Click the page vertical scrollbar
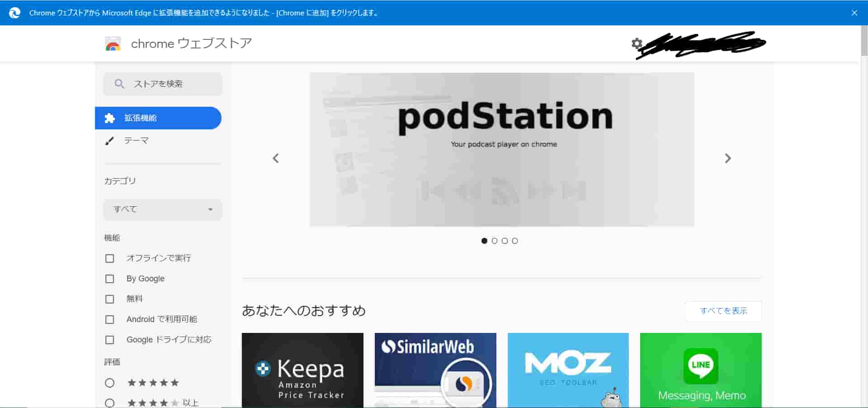Screen dimensions: 868x408 point(864,41)
